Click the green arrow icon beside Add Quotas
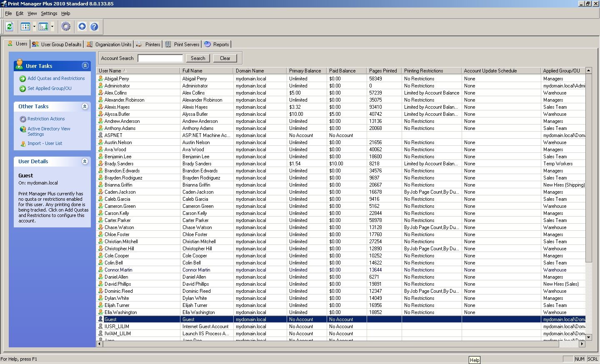Screen dimensions: 600x364 pos(23,79)
